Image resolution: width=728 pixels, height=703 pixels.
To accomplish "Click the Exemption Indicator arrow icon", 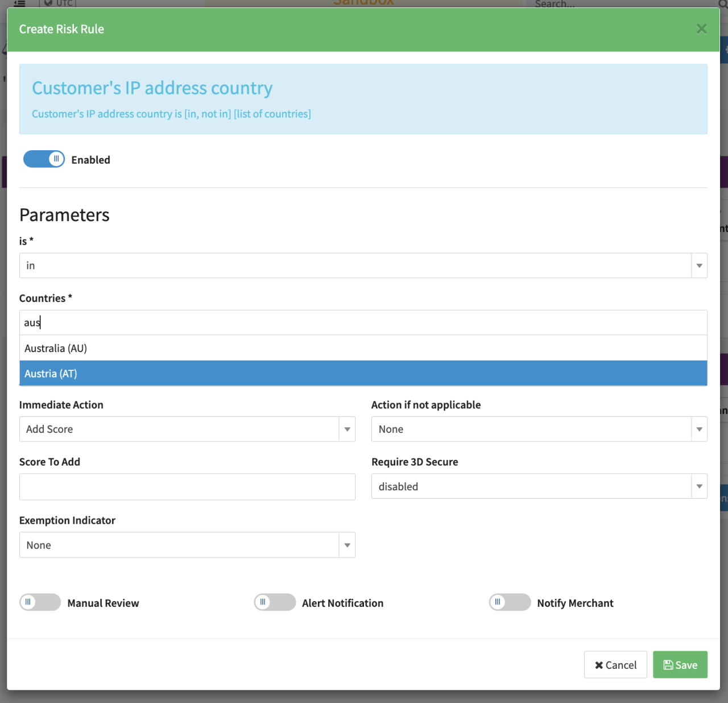I will click(347, 545).
